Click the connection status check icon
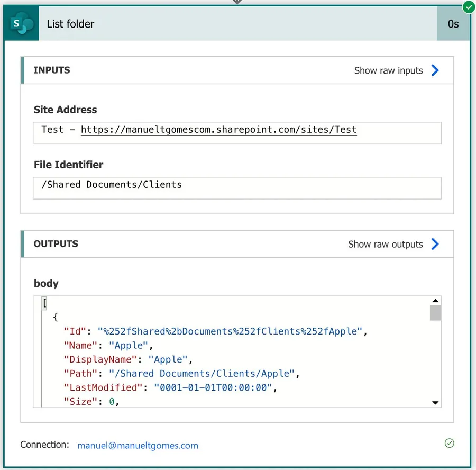The height and width of the screenshot is (470, 476). tap(449, 443)
